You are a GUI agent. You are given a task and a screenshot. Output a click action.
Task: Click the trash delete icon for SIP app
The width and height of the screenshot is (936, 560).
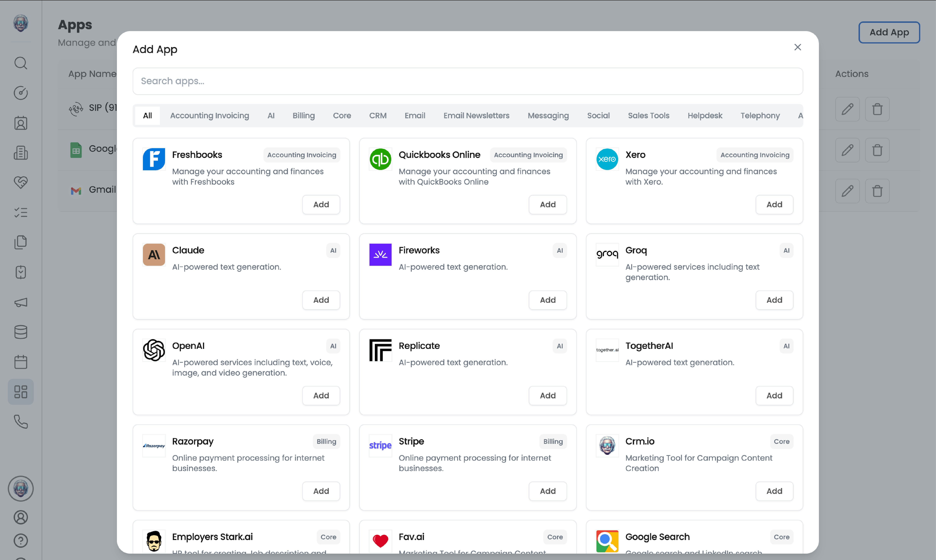click(877, 109)
